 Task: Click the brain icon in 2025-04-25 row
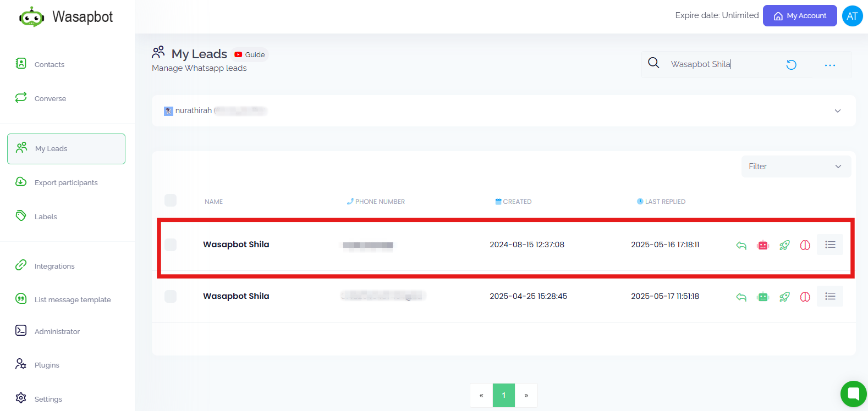pos(805,297)
